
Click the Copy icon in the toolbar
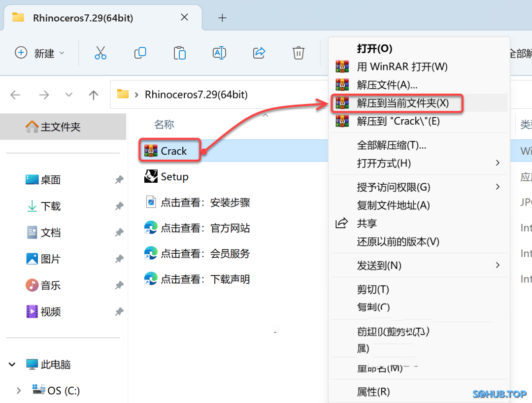pos(140,53)
